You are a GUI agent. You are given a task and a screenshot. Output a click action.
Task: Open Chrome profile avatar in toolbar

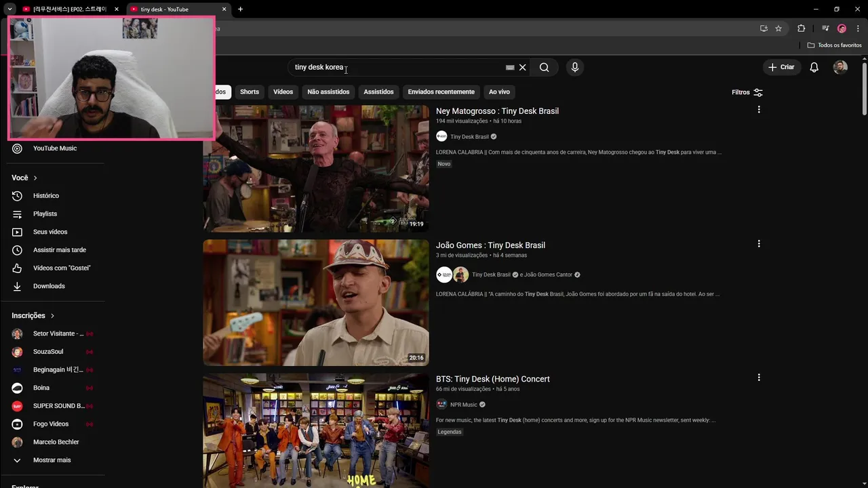842,28
